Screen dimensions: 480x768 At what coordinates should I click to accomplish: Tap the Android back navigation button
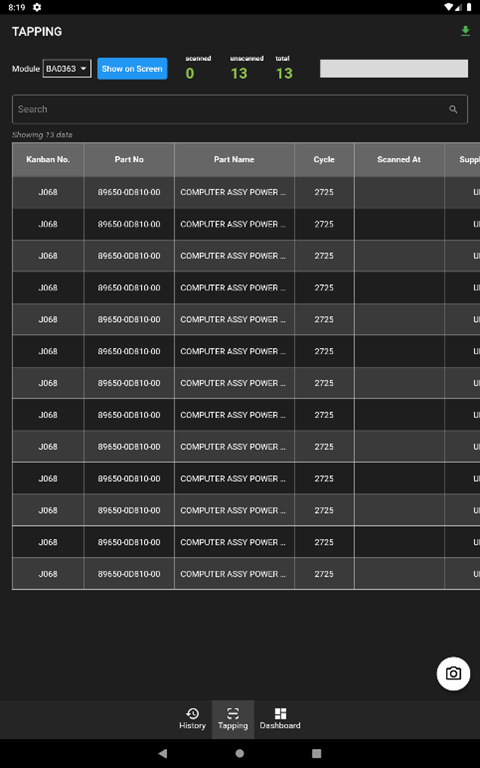pyautogui.click(x=163, y=753)
